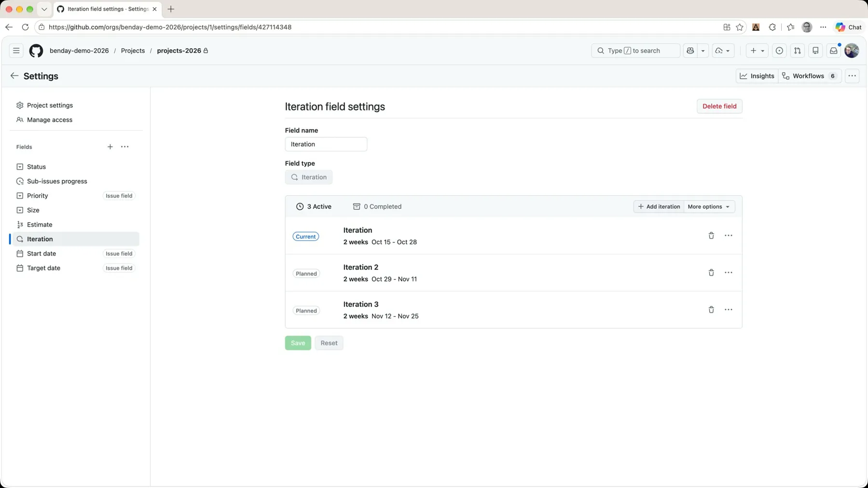
Task: Expand the create new plus dropdown
Action: pyautogui.click(x=757, y=51)
